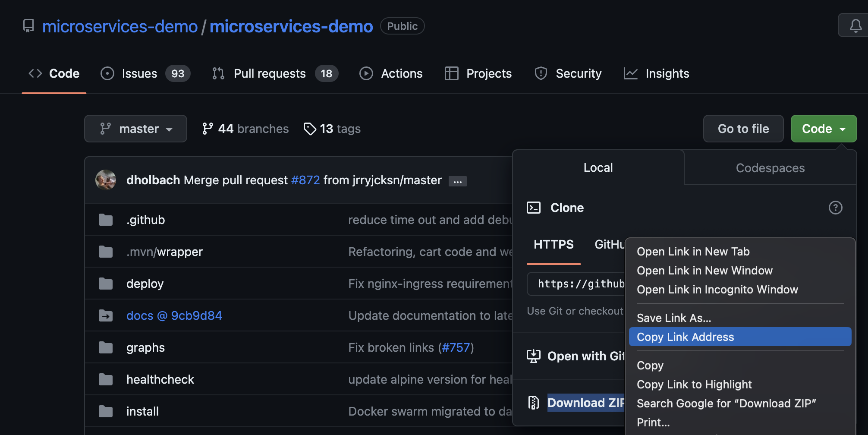Choose Copy in the context menu
Screen dimensions: 868x435
(x=740, y=366)
